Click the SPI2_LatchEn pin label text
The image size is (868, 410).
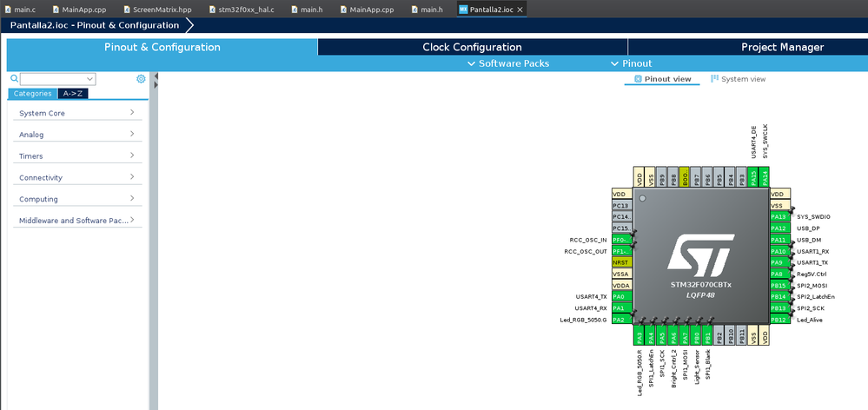click(x=815, y=297)
